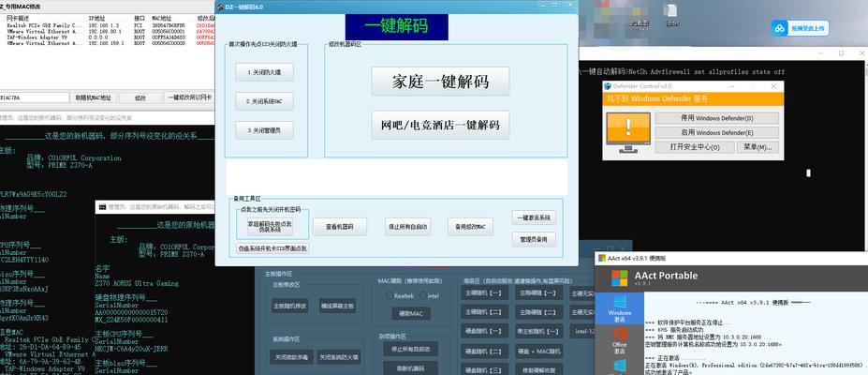Click 修改 button in MAC修改 window
Viewport: 868px width, 375px height.
coord(140,97)
